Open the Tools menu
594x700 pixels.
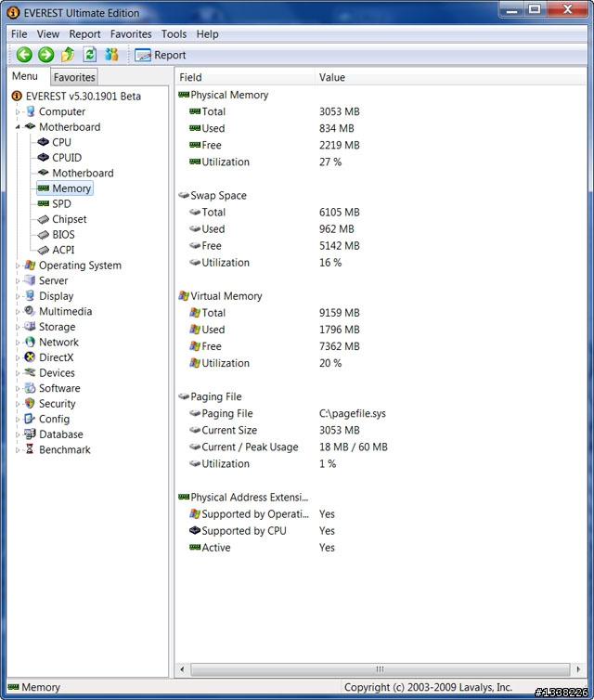coord(174,34)
